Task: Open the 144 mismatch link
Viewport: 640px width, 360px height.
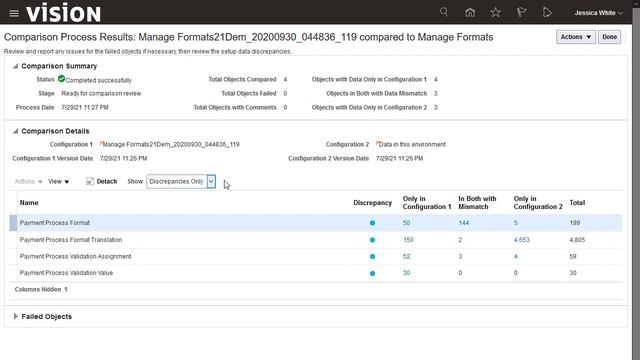Action: point(464,223)
